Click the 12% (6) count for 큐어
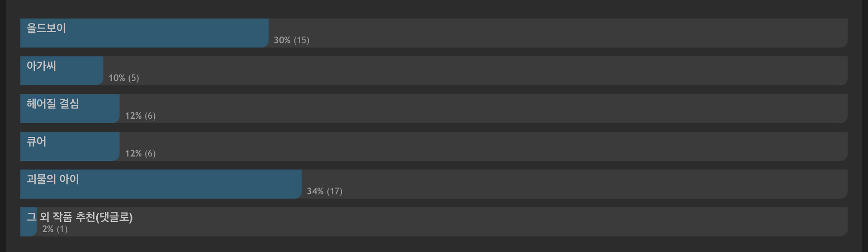This screenshot has height=252, width=868. pos(140,154)
